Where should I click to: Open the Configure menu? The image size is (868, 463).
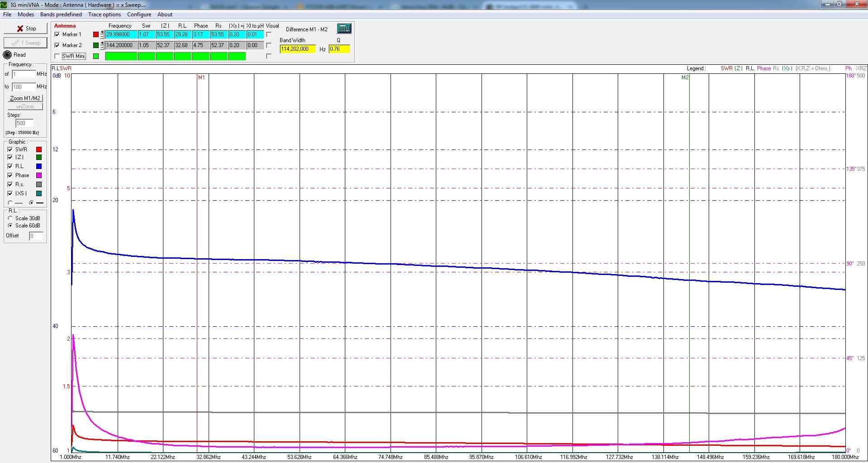click(139, 14)
